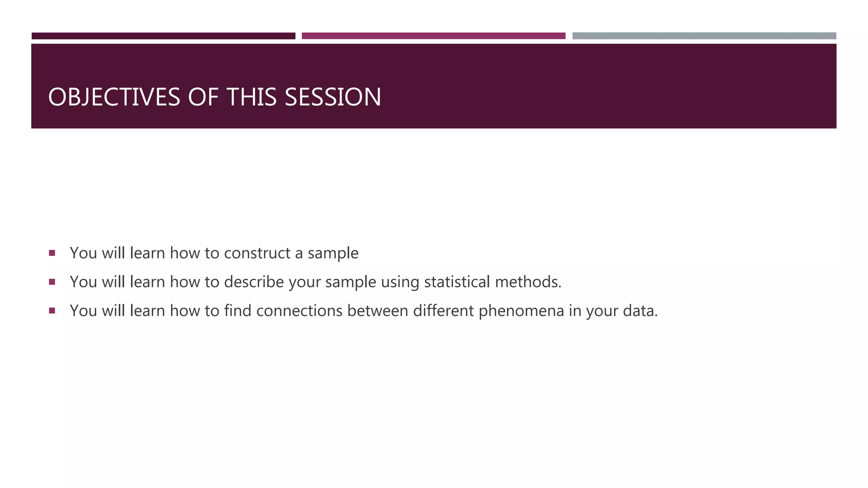The image size is (868, 488).
Task: Click the word 'construct' in first bullet
Action: point(257,253)
